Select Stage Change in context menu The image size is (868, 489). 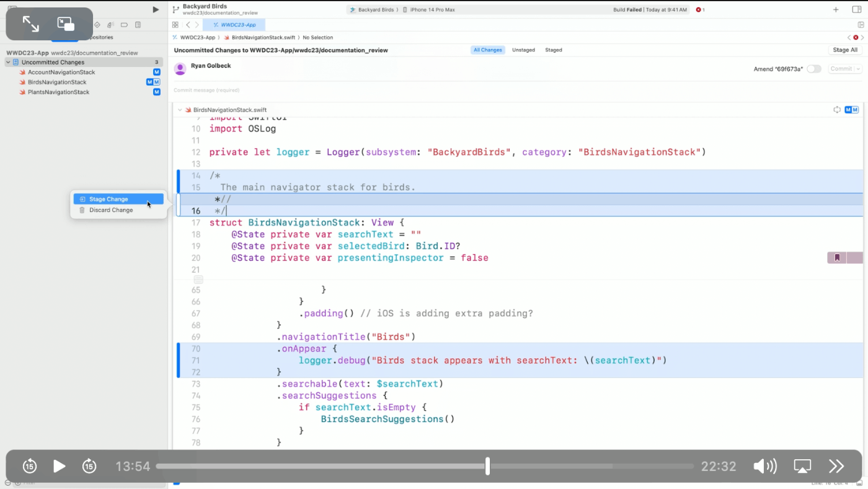click(118, 199)
